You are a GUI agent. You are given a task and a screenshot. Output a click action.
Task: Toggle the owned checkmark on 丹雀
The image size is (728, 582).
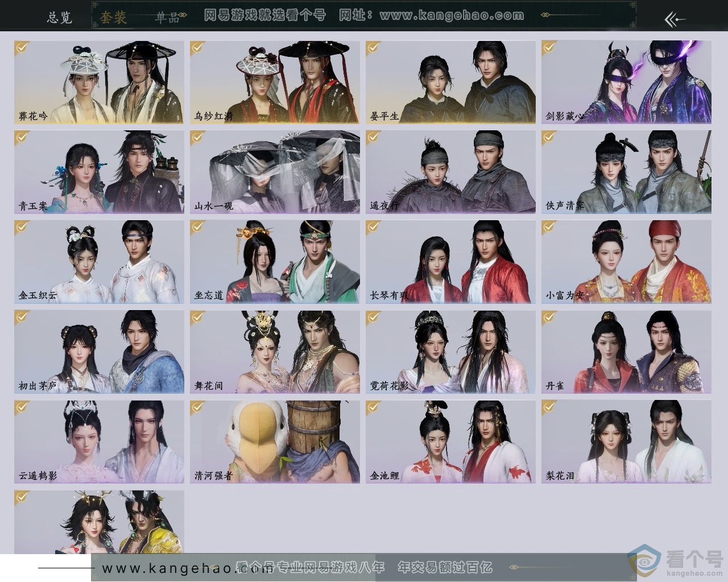point(549,317)
